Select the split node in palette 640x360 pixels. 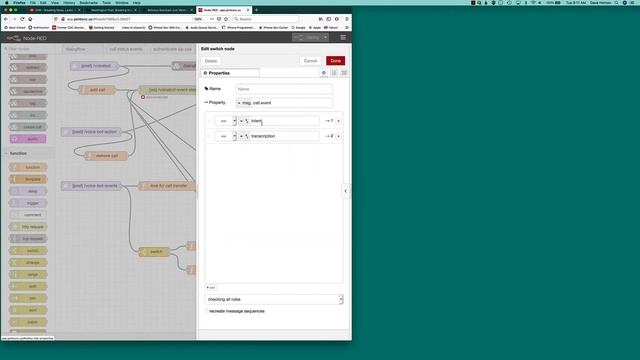pos(28,286)
